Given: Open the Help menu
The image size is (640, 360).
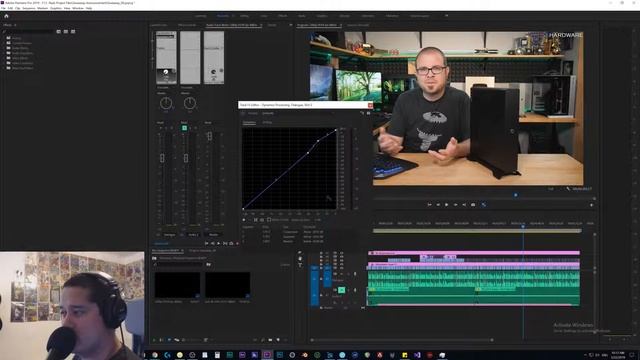Looking at the screenshot, I should [89, 8].
